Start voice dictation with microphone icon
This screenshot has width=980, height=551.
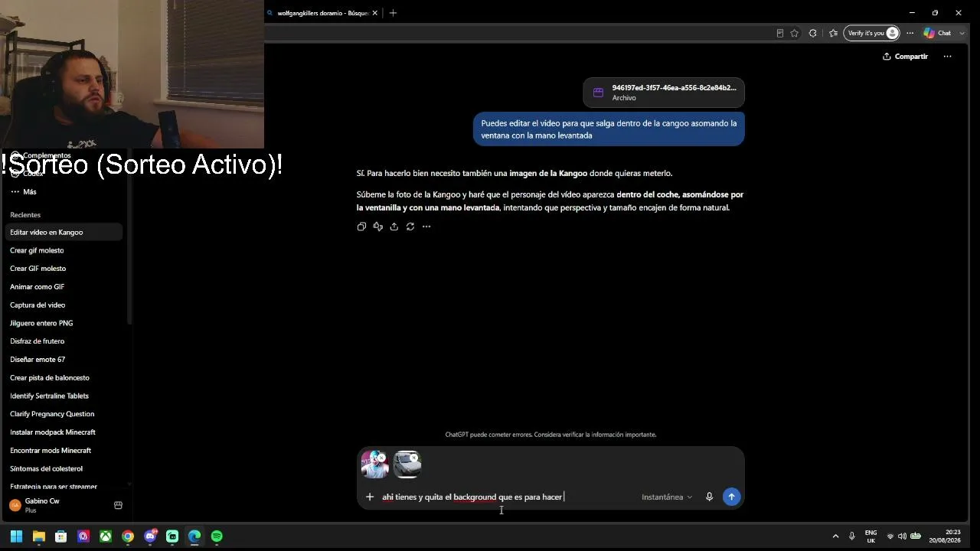[709, 497]
